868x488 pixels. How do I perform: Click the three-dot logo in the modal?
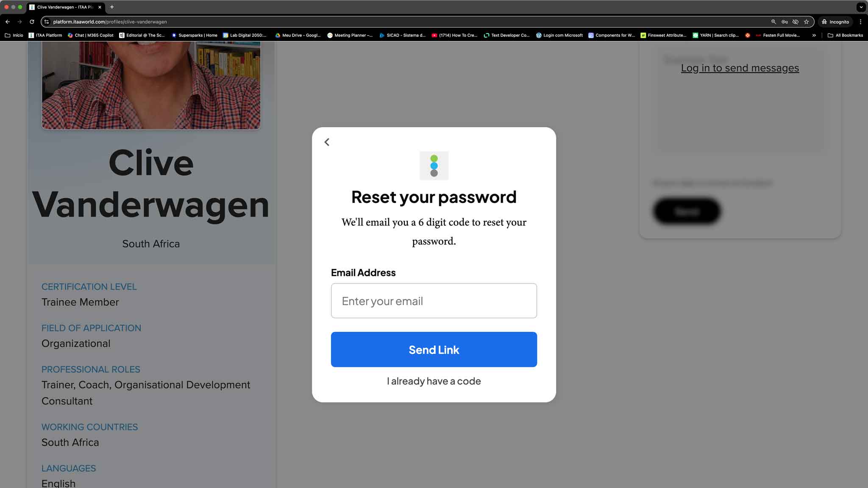(x=434, y=166)
